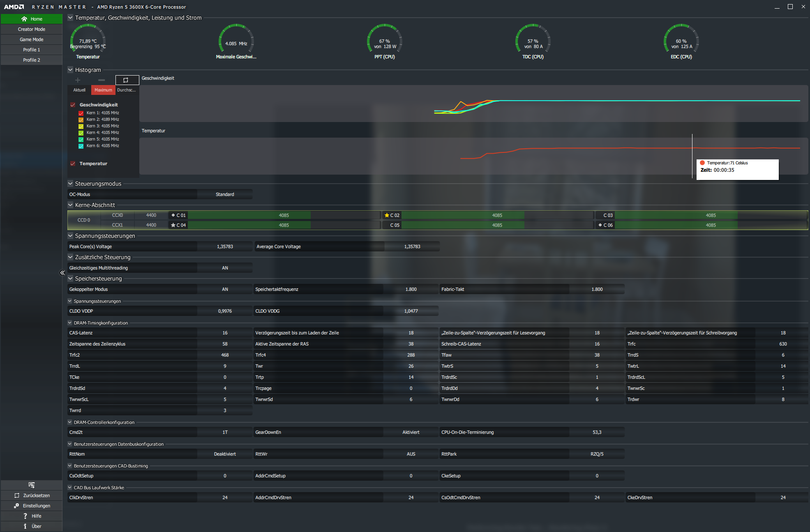The image size is (810, 532).
Task: Collapse the sidebar with double-chevron icon
Action: [62, 273]
